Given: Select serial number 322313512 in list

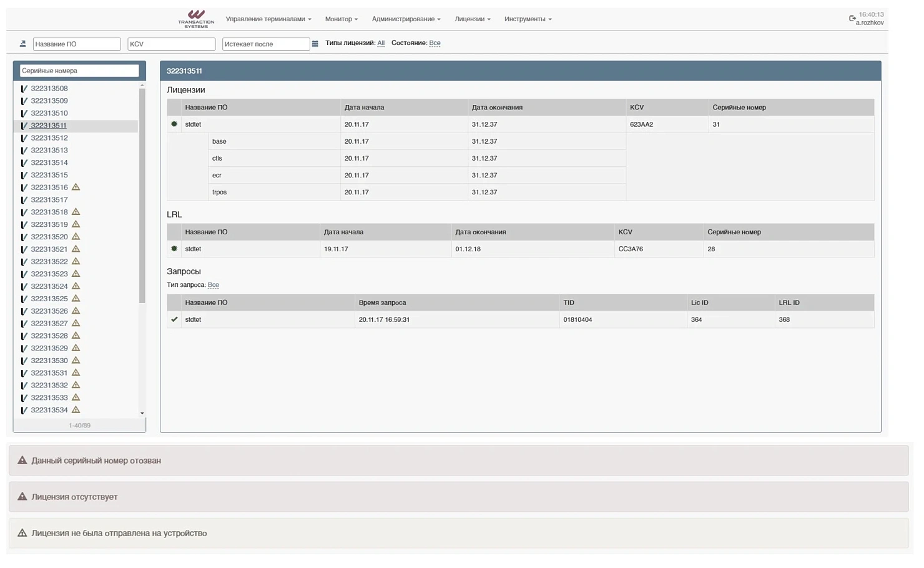Looking at the screenshot, I should [x=49, y=138].
